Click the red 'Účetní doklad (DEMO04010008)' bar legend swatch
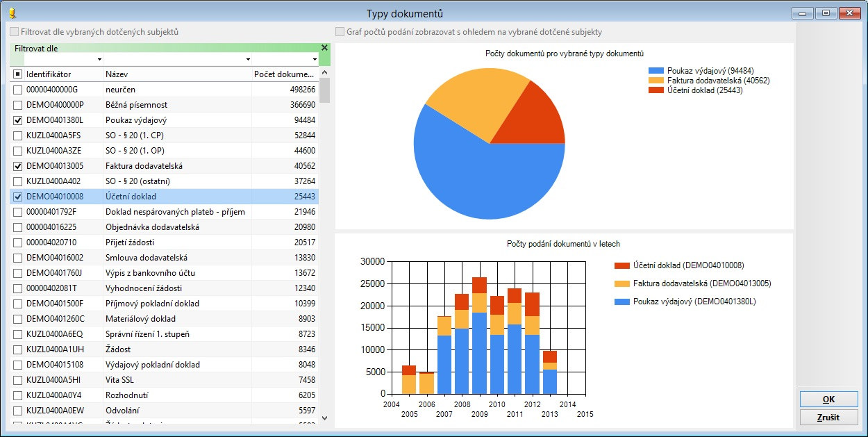The image size is (868, 437). (621, 265)
